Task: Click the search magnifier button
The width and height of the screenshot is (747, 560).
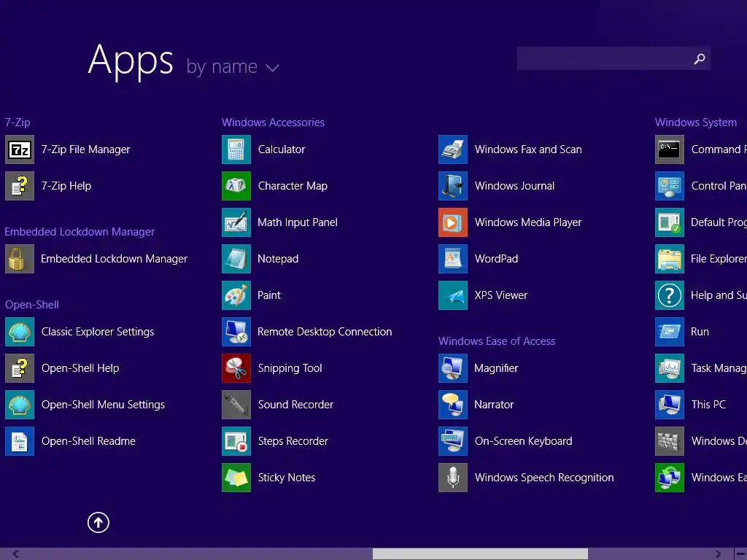Action: pos(700,58)
